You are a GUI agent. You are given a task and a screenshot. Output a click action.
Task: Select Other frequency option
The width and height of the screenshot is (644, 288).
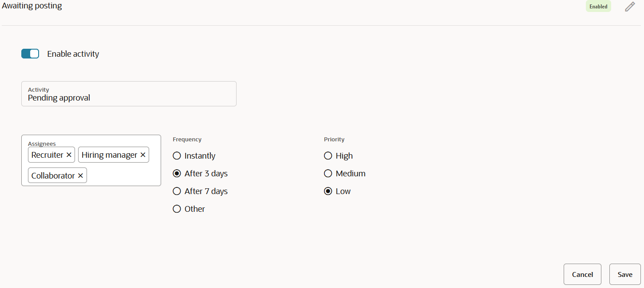coord(177,209)
